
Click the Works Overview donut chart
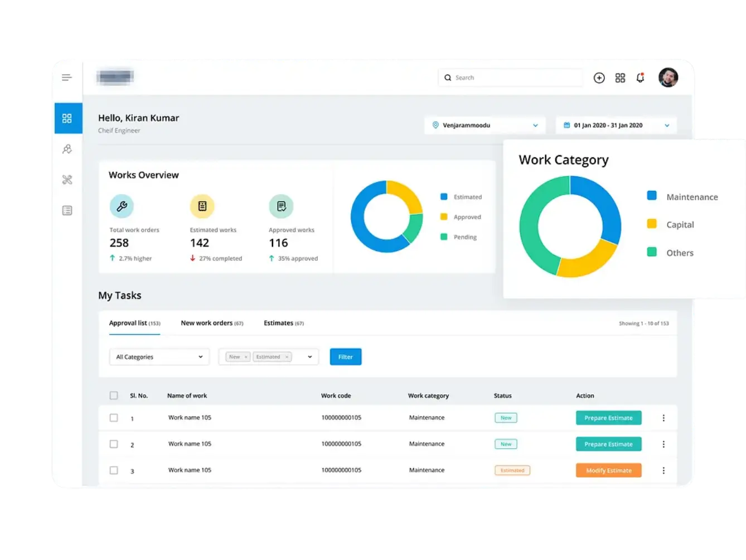tap(386, 216)
